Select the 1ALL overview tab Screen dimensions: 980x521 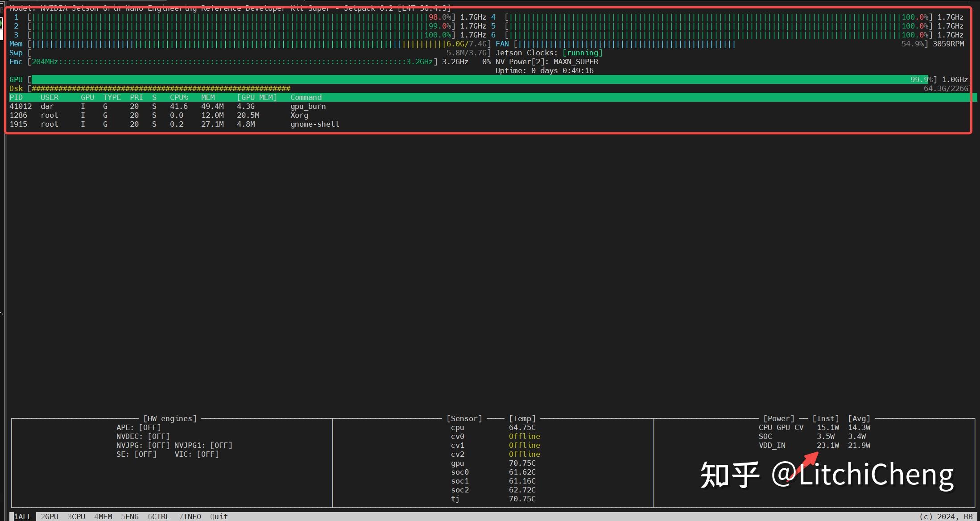22,517
